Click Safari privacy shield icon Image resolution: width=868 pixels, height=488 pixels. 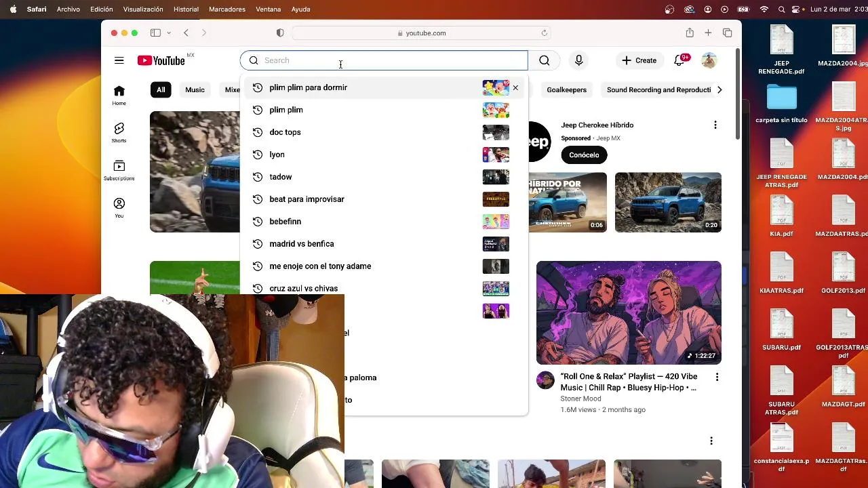point(280,33)
